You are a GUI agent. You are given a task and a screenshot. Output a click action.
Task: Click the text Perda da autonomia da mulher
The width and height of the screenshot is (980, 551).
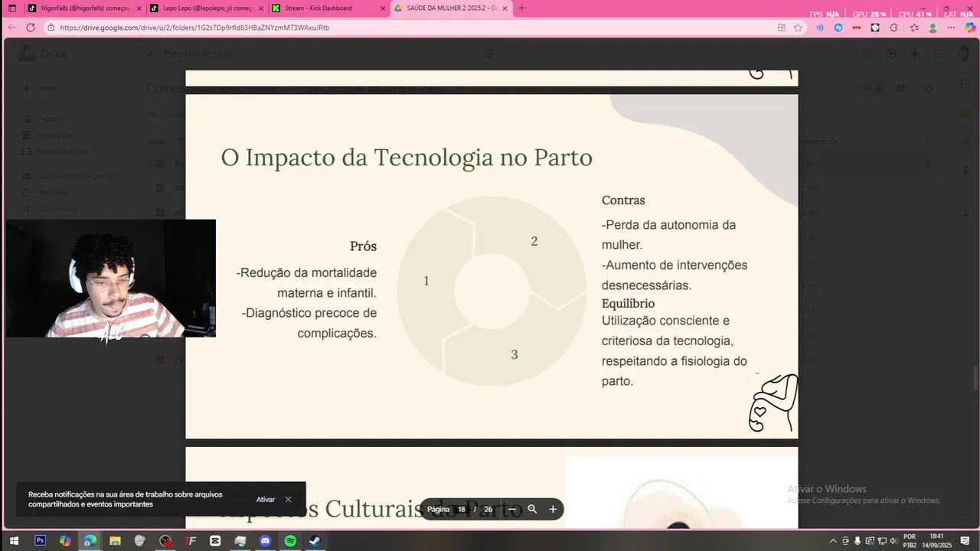click(x=668, y=235)
